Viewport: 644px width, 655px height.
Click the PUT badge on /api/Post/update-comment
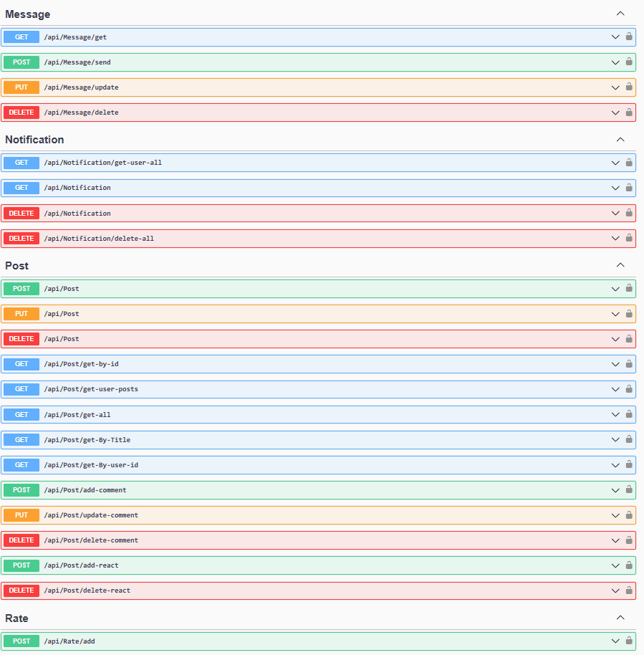(21, 515)
